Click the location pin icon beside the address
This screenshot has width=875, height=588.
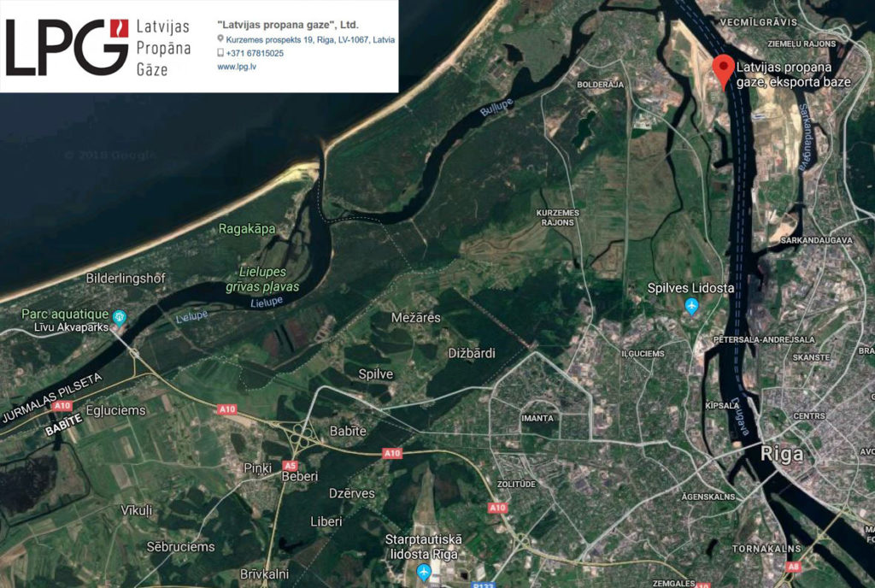220,39
